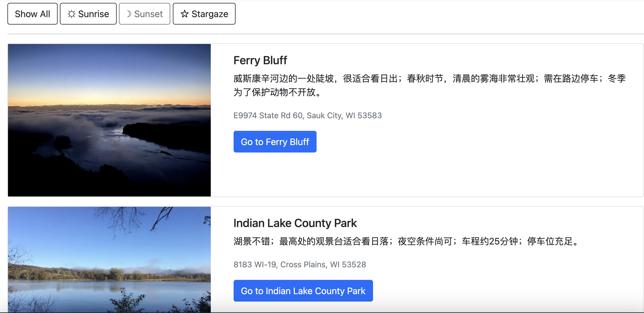
Task: Click the horizontal divider under the filter buttons
Action: point(325,34)
